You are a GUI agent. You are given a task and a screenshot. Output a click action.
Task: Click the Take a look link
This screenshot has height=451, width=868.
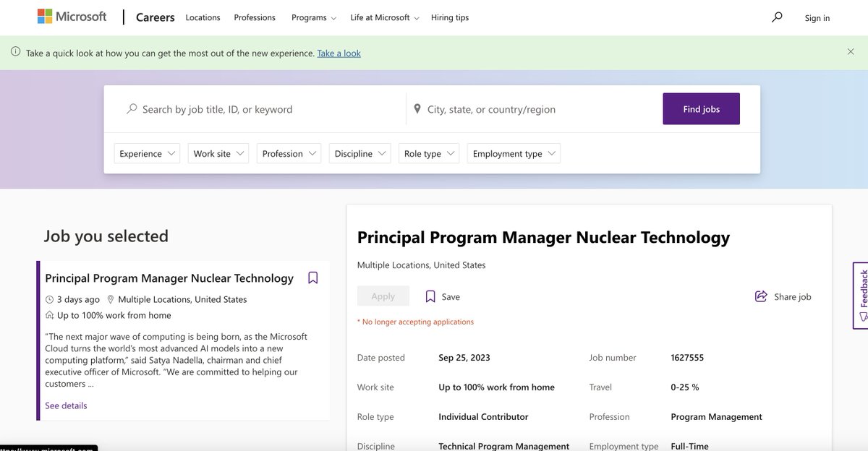(339, 53)
